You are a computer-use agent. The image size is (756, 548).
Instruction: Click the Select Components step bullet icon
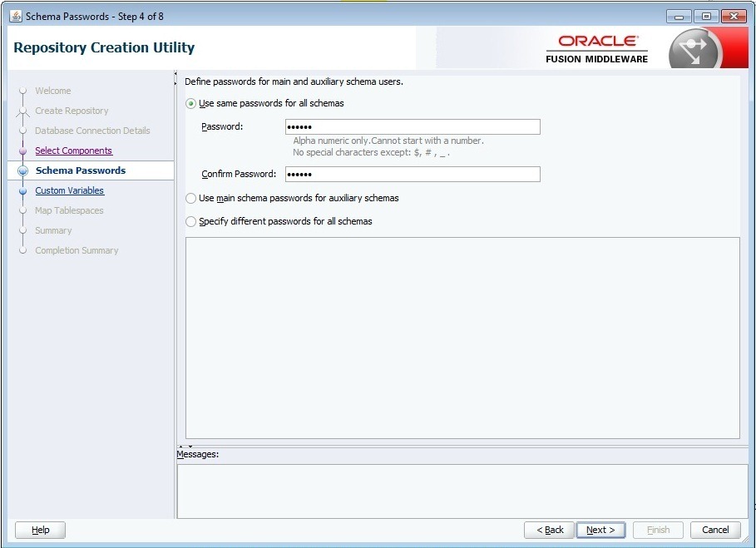(x=23, y=151)
